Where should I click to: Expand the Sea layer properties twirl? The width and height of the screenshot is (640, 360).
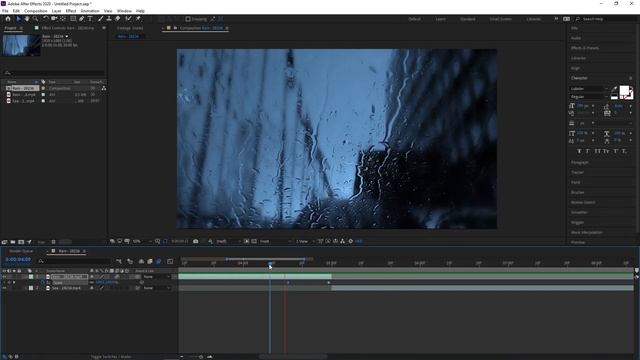click(26, 288)
